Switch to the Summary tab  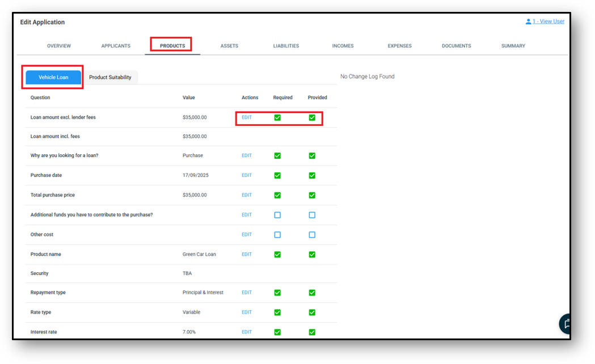(x=513, y=46)
